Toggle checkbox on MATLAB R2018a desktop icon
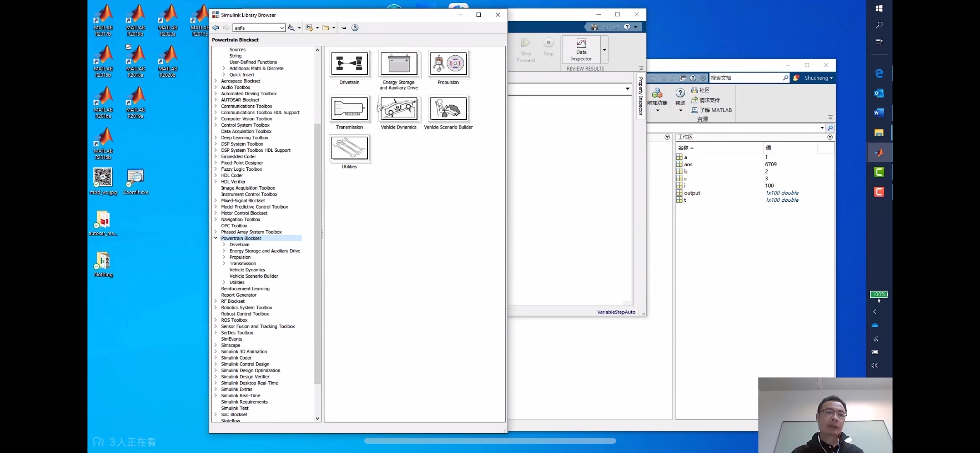Viewport: 980px width, 453px height. [x=128, y=47]
